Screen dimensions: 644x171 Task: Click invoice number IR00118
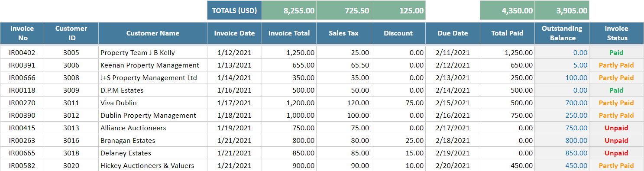click(x=22, y=90)
